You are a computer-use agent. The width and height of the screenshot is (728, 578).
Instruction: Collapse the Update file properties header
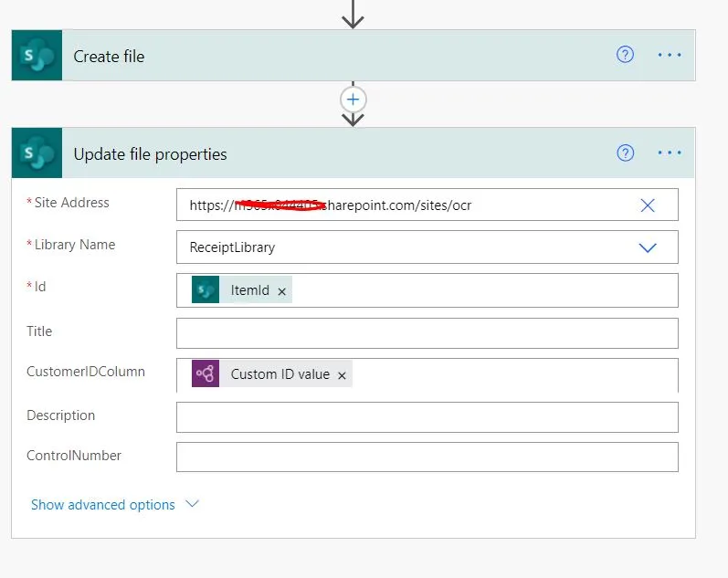(353, 152)
